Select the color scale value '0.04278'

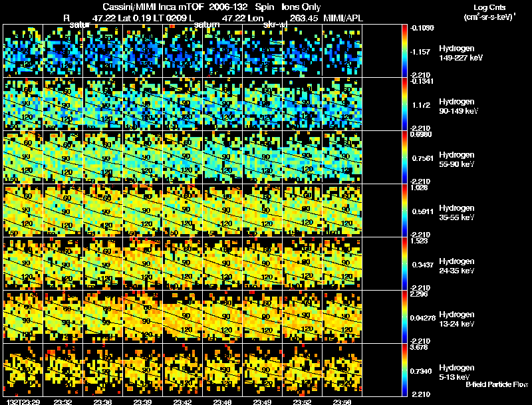[423, 318]
